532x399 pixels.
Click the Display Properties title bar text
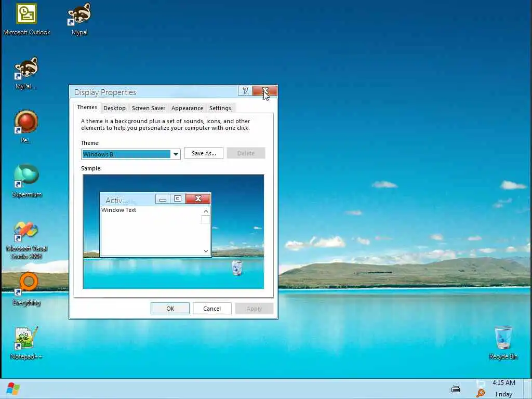click(x=105, y=92)
